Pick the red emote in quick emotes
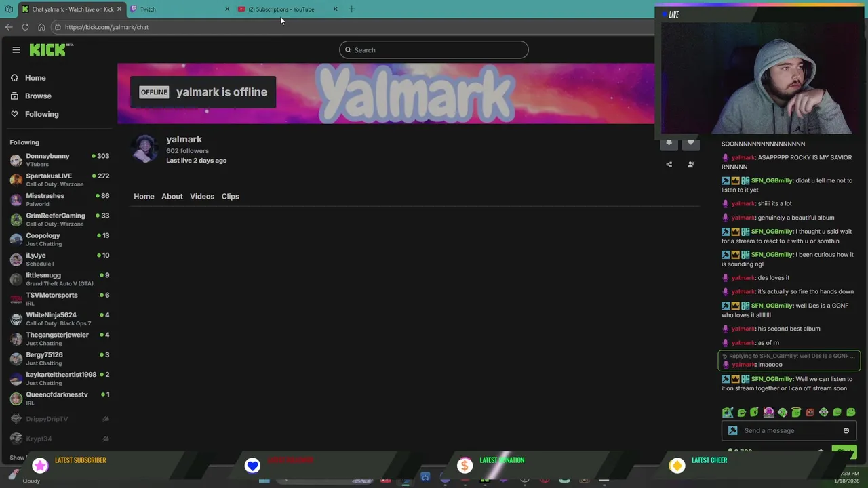The image size is (868, 488). (x=810, y=412)
